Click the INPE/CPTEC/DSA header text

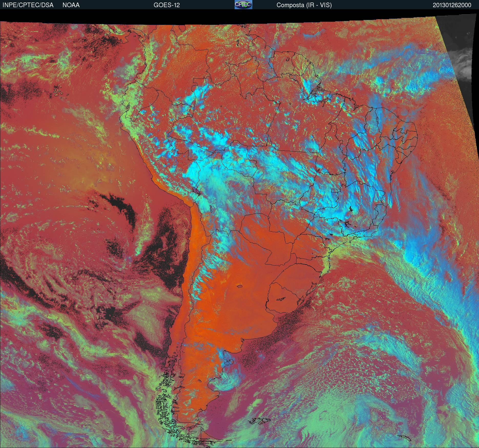tap(28, 5)
